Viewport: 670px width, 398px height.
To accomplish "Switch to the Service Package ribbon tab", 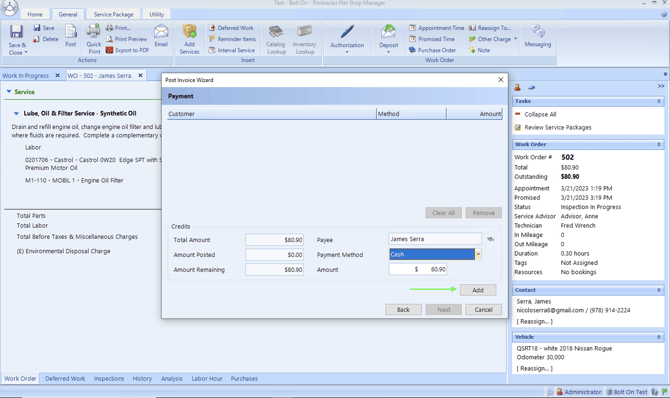I will (x=114, y=14).
